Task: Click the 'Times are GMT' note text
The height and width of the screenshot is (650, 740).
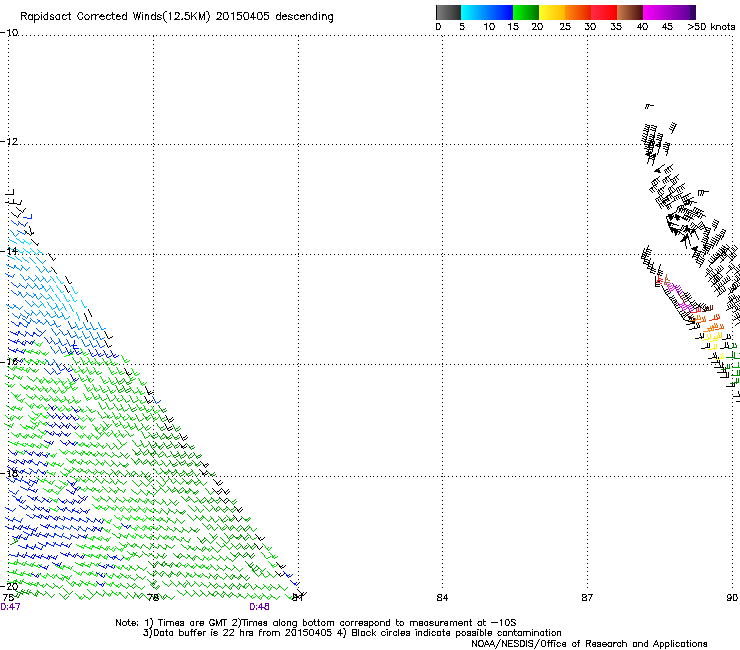Action: pyautogui.click(x=193, y=623)
